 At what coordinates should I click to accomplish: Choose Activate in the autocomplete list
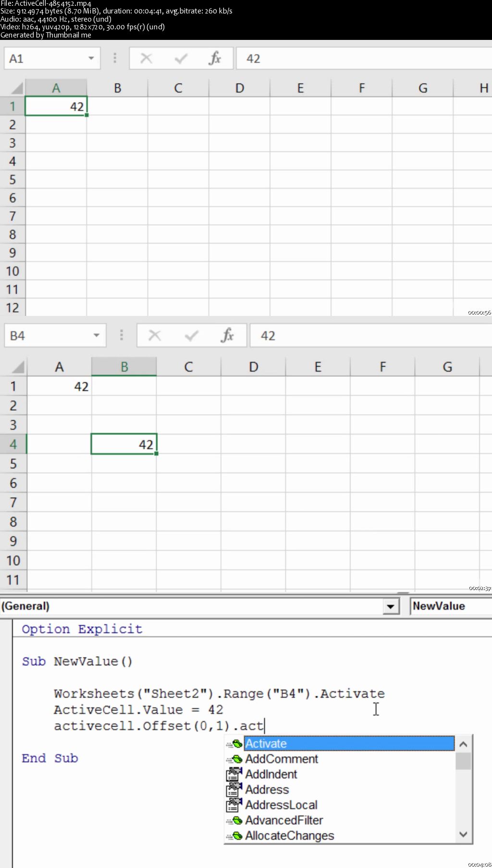click(349, 743)
